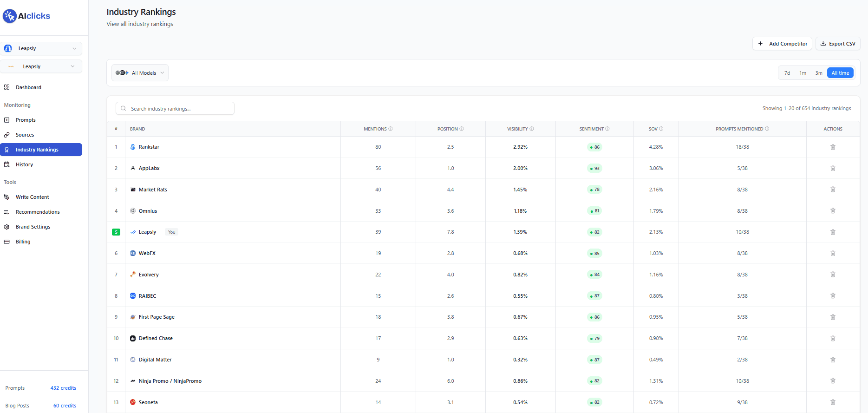This screenshot has width=868, height=413.
Task: Switch to the 3m time range
Action: [819, 73]
